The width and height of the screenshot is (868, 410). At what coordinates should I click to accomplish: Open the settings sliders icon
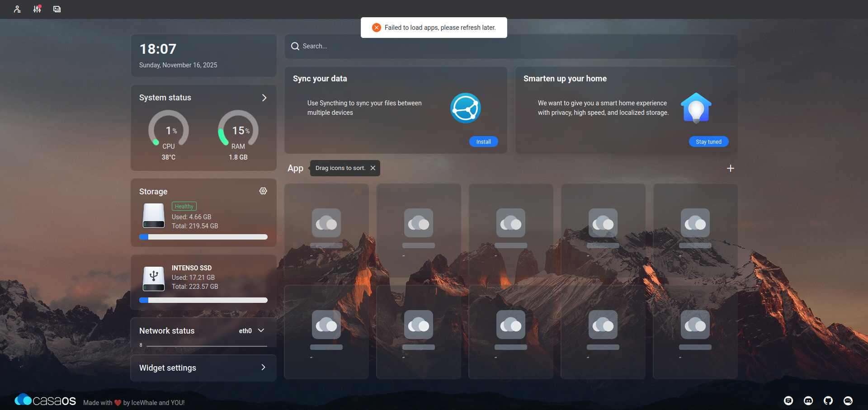(37, 9)
